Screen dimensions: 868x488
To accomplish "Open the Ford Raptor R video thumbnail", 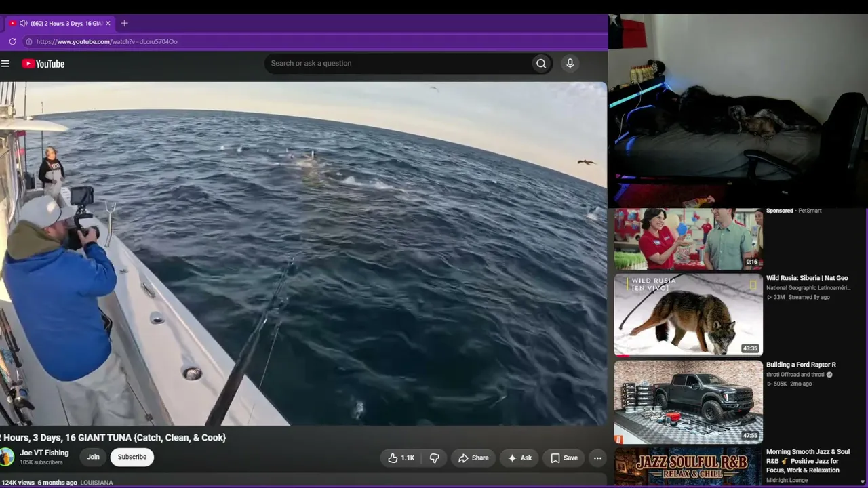I will pyautogui.click(x=688, y=402).
